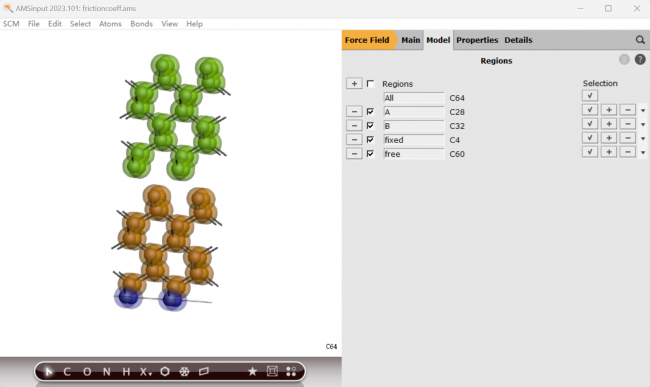Click the star pre-optimize icon

(252, 372)
